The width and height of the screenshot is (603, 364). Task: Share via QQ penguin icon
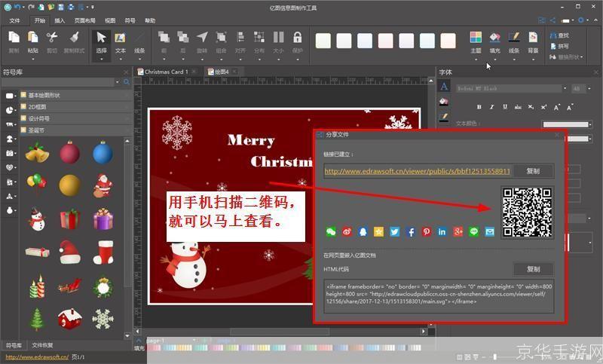(363, 231)
